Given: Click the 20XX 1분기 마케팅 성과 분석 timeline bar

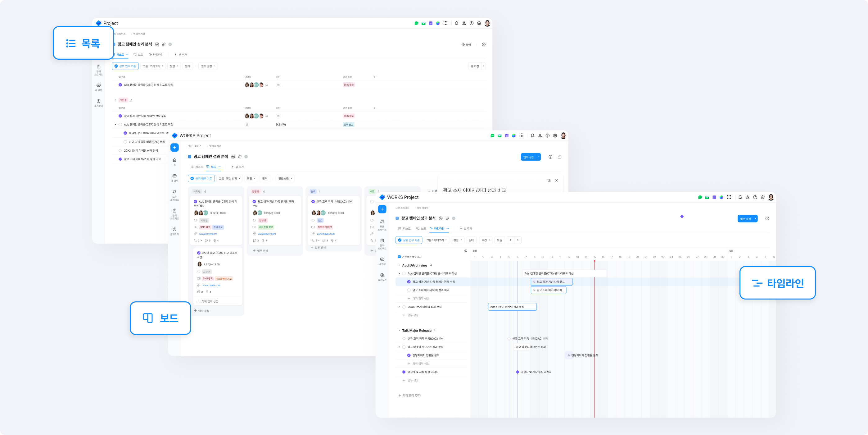Looking at the screenshot, I should pyautogui.click(x=512, y=307).
